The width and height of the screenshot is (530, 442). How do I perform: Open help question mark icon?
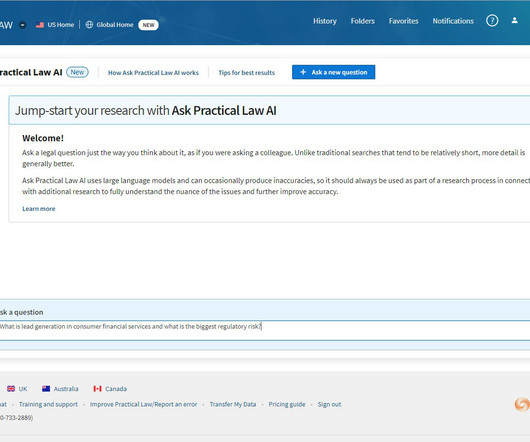coord(492,21)
